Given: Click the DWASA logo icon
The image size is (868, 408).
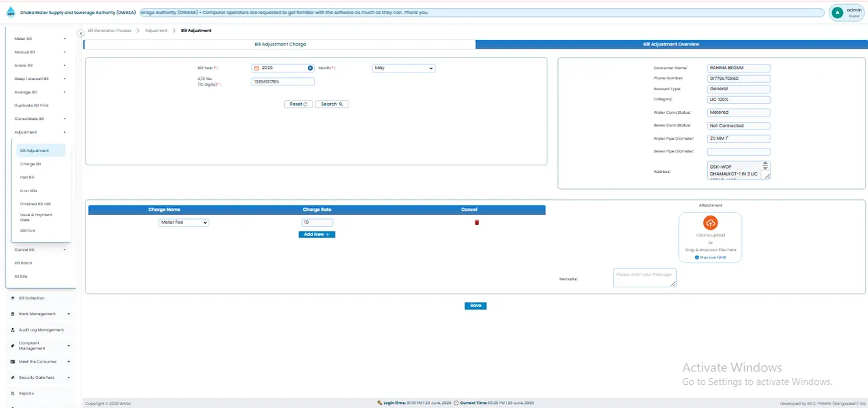Looking at the screenshot, I should (x=10, y=12).
